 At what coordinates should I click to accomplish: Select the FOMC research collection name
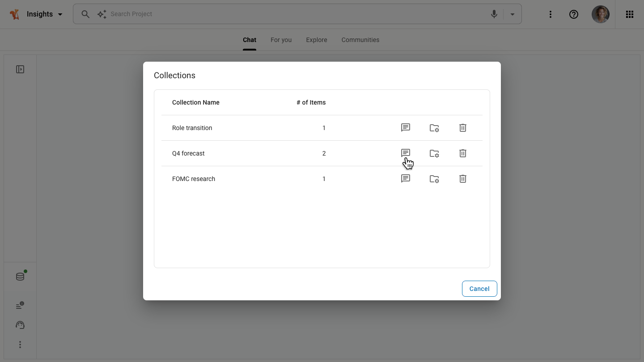click(194, 179)
